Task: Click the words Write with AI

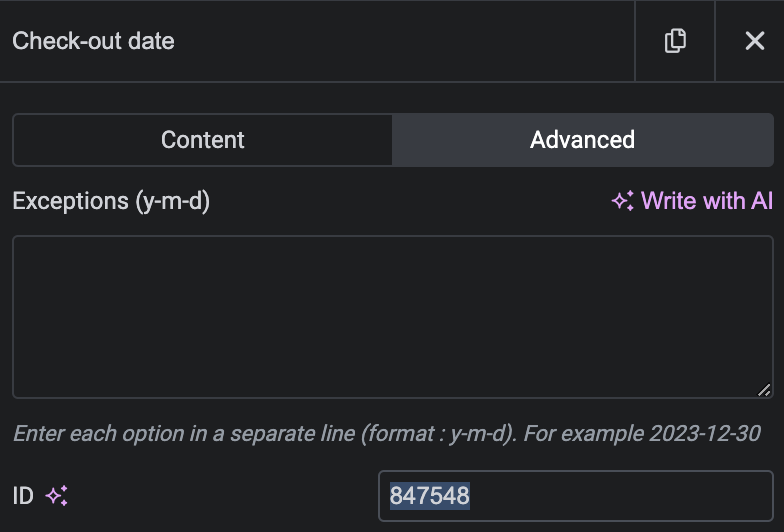Action: click(x=707, y=201)
